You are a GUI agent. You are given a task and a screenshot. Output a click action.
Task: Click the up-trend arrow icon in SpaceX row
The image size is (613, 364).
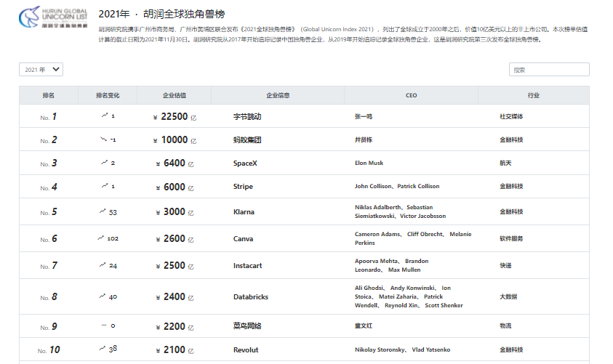[105, 162]
